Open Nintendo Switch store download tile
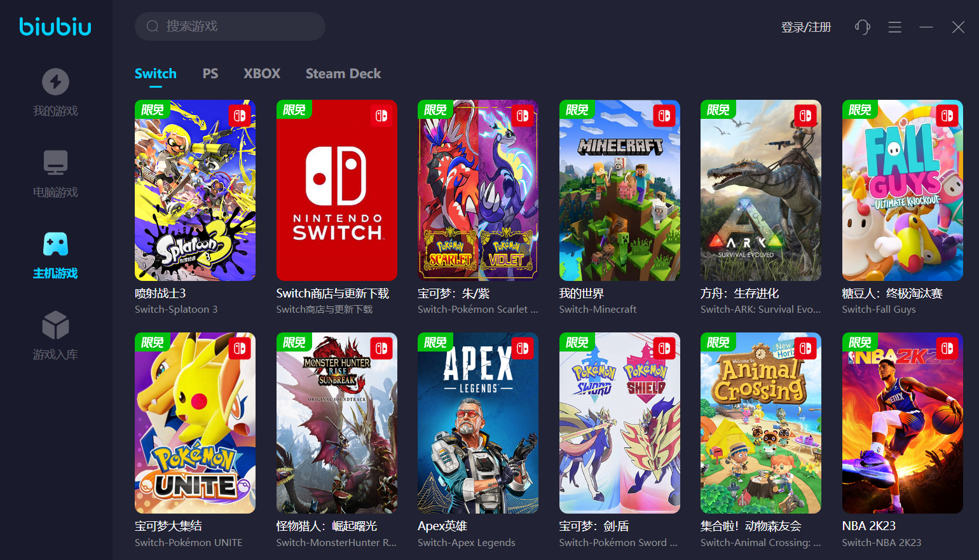This screenshot has width=979, height=560. click(337, 190)
